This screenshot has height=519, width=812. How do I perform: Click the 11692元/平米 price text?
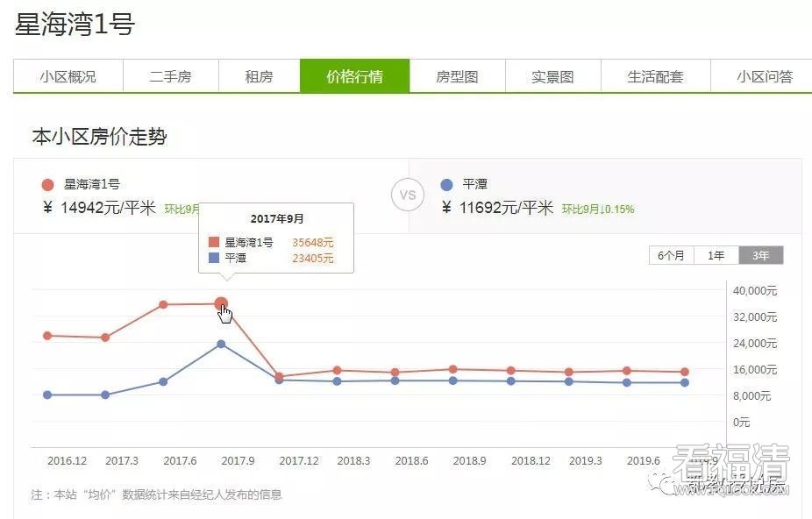(x=506, y=208)
